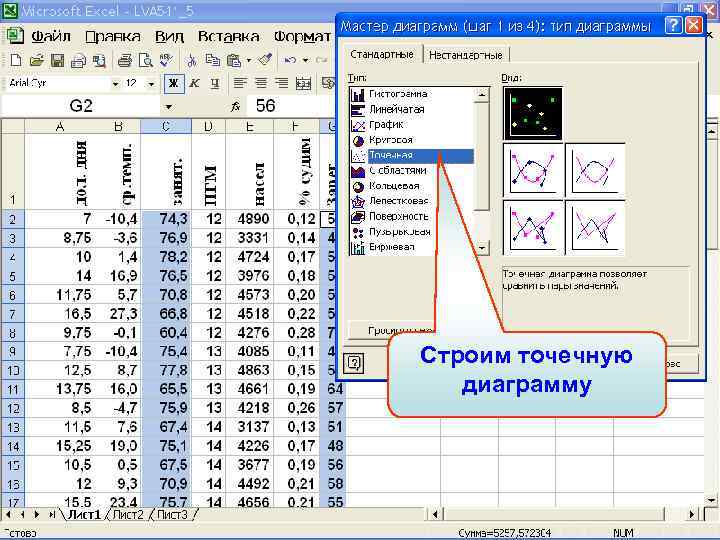The width and height of the screenshot is (720, 540).
Task: Pick scatter with smoothed lines, no markers
Action: point(595,170)
